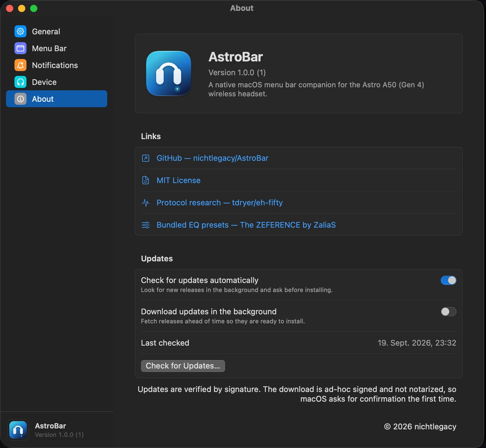Click the AstroBar heading in the about card
Image resolution: width=486 pixels, height=448 pixels.
coord(236,57)
